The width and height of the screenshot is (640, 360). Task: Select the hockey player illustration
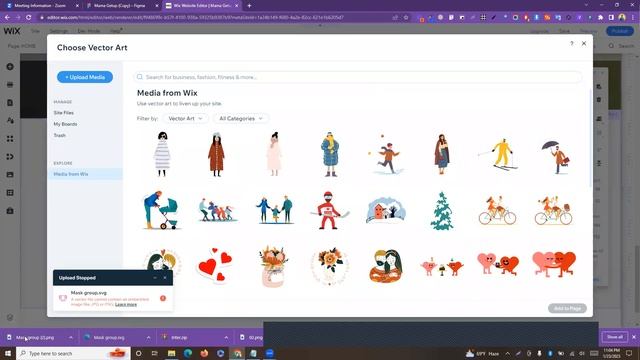(x=330, y=211)
